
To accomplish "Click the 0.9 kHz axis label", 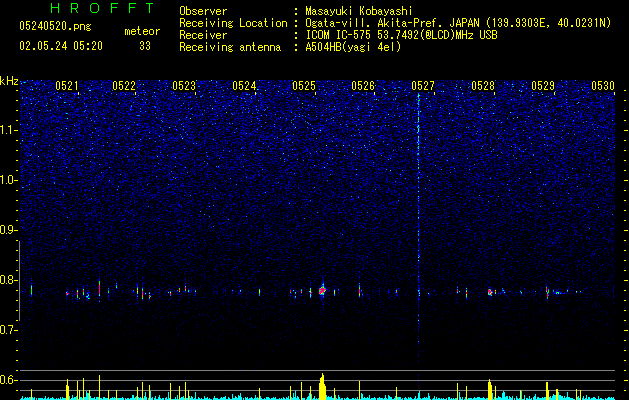I will [x=9, y=230].
